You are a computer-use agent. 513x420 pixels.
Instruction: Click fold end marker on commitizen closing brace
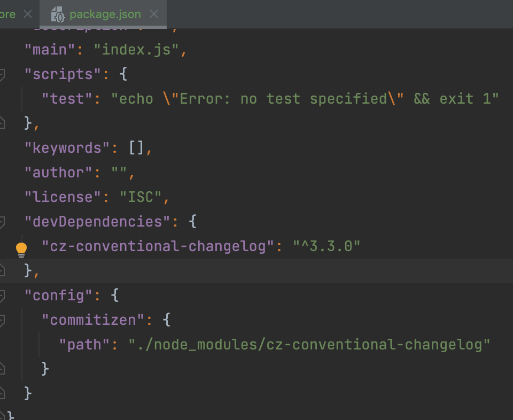coord(2,369)
